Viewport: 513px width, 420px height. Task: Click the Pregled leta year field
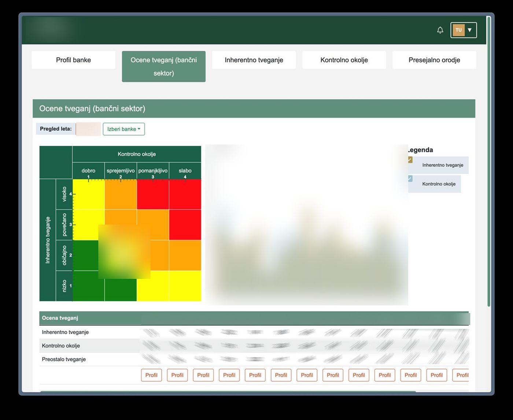88,129
